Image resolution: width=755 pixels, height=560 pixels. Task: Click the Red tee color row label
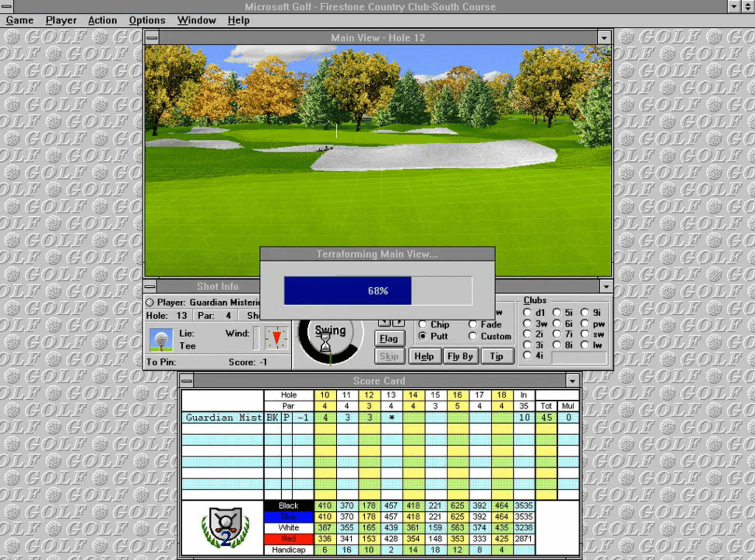[x=289, y=539]
